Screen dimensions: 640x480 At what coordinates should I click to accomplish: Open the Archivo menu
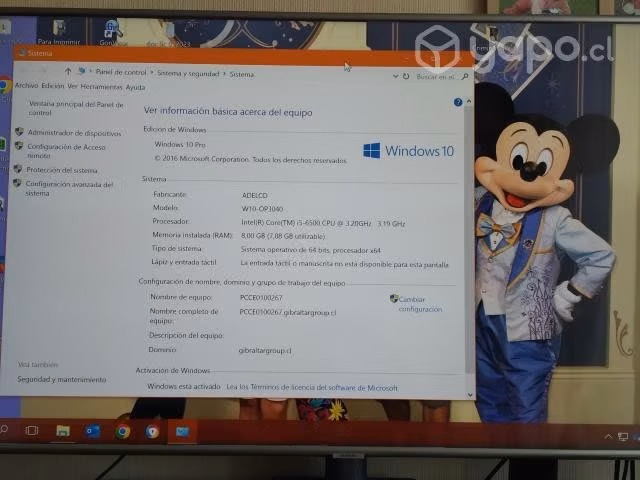click(x=26, y=85)
